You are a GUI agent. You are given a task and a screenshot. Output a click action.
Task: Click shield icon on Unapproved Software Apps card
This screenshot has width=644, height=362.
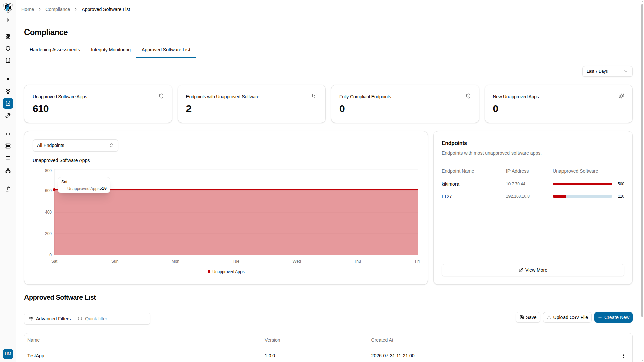pos(161,96)
